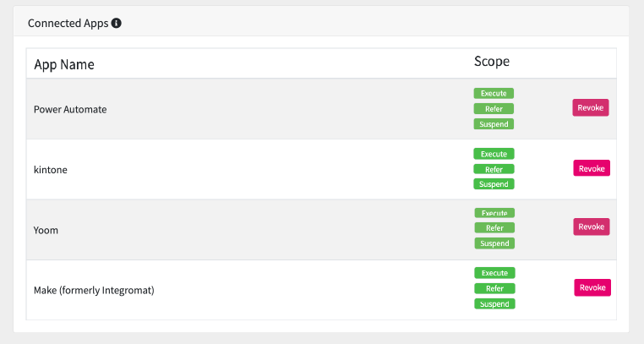Click Suspend badge for Make (formerly Integromat)
Screen dimensions: 644x344
click(x=494, y=303)
